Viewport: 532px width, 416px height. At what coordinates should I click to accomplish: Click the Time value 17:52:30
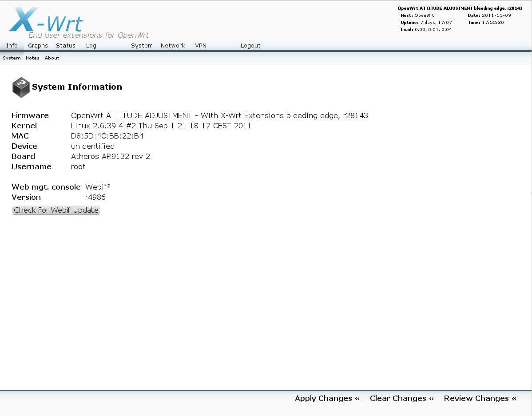coord(493,22)
